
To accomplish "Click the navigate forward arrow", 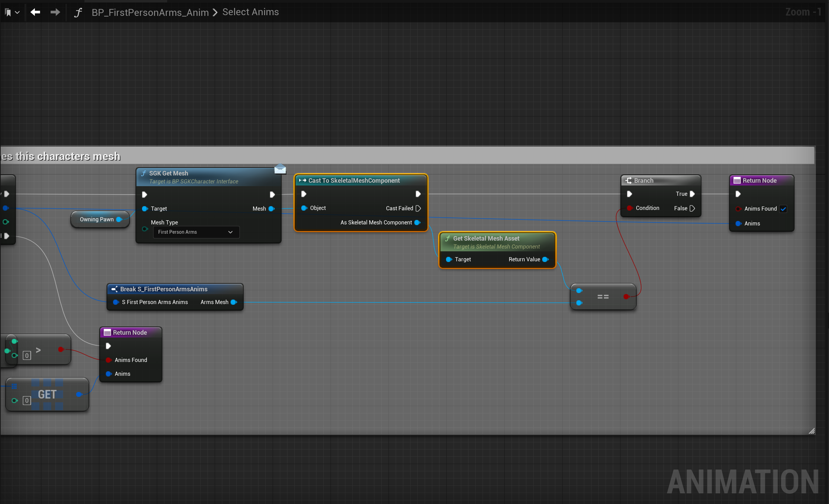I will 55,12.
